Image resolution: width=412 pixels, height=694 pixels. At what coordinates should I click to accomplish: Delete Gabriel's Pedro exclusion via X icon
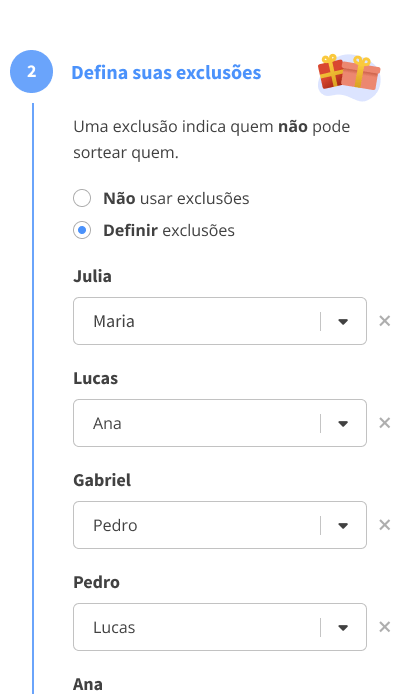385,524
